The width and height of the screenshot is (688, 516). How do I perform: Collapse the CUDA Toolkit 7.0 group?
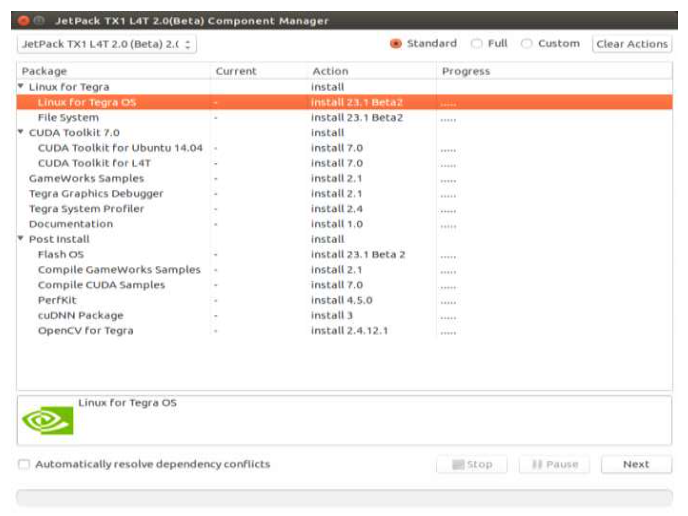pos(21,132)
